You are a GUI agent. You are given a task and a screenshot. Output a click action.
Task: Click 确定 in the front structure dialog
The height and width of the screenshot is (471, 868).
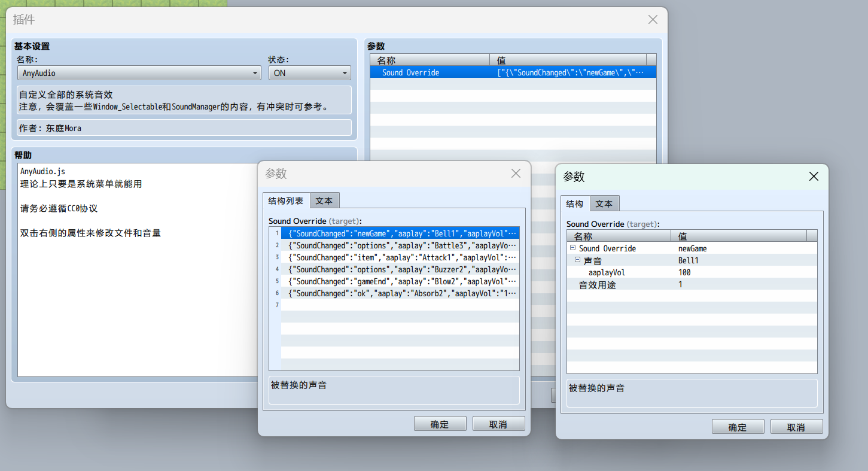pos(738,427)
